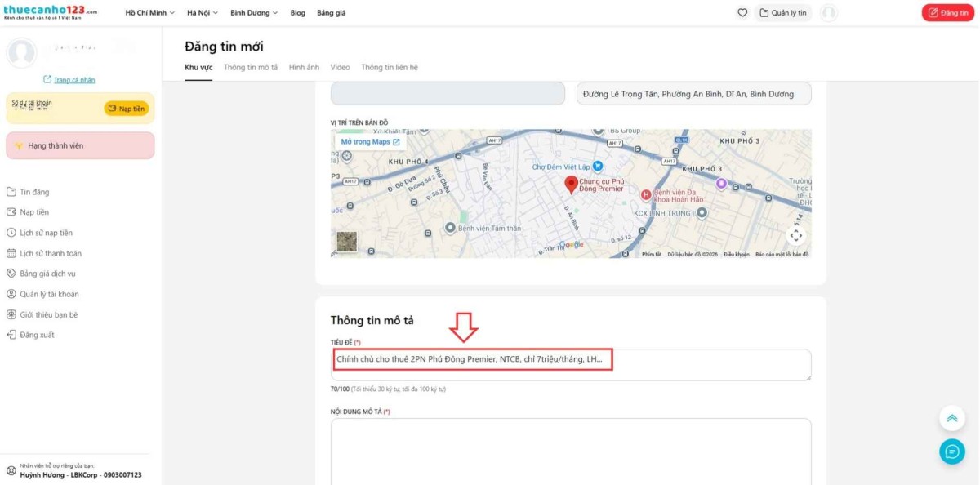The image size is (980, 485).
Task: Switch to the Thông tin mô tả tab
Action: pos(251,68)
